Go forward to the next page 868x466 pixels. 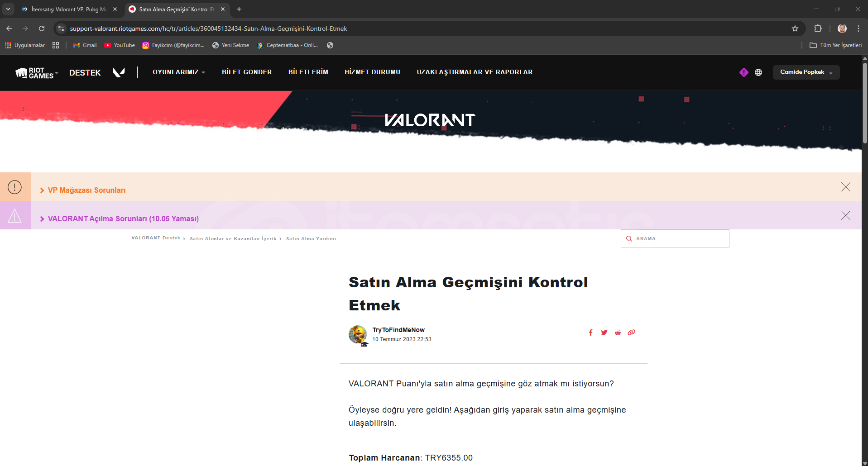coord(25,29)
